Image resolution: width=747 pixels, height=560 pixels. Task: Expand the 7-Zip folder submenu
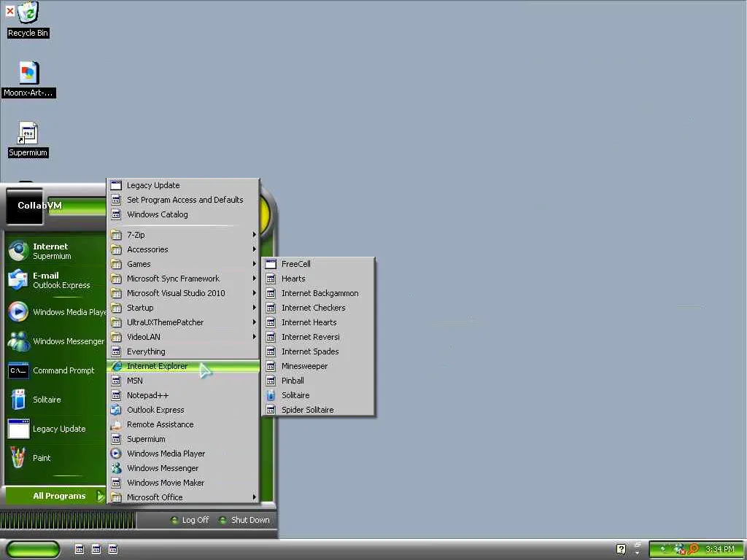[x=183, y=235]
